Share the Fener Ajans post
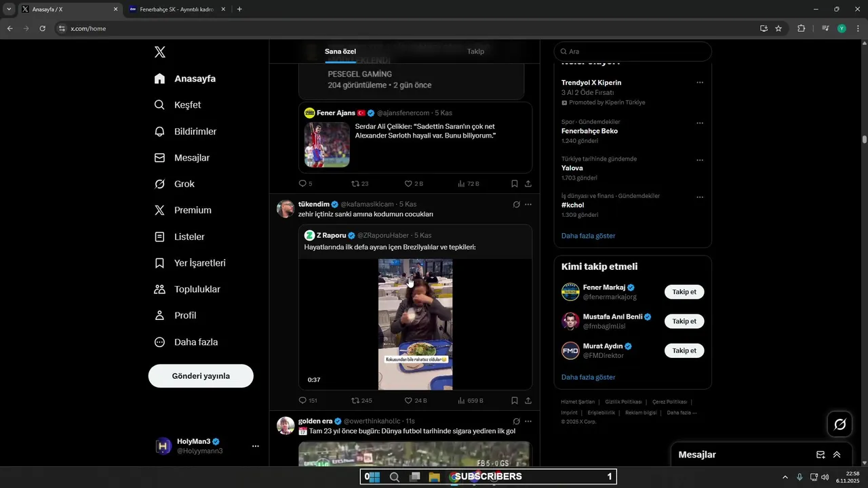 (x=528, y=184)
